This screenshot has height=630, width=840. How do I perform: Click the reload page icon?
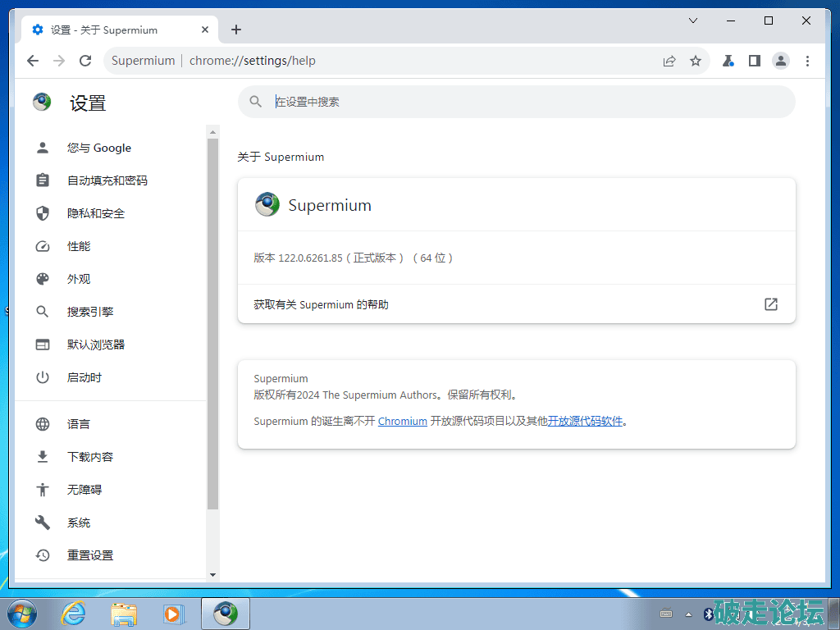(x=84, y=61)
